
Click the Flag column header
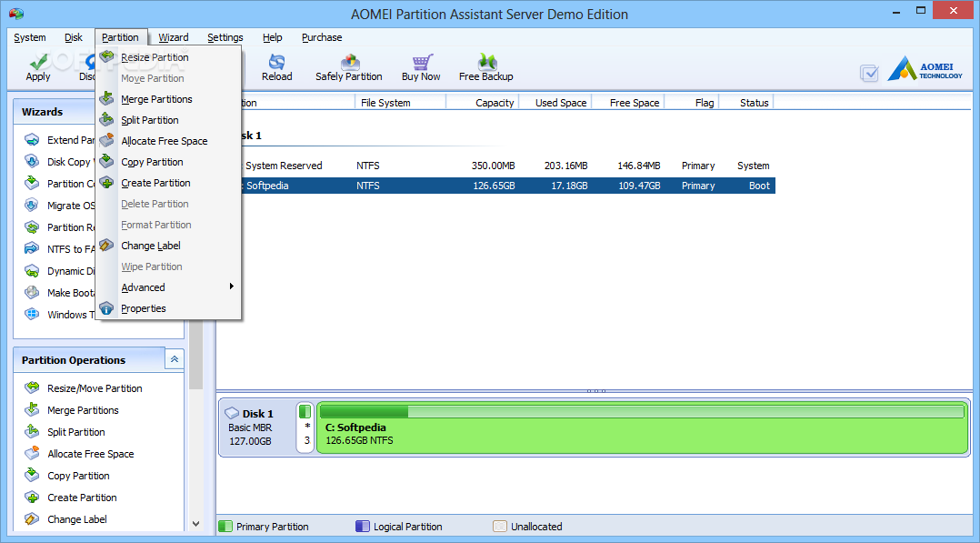[x=691, y=103]
